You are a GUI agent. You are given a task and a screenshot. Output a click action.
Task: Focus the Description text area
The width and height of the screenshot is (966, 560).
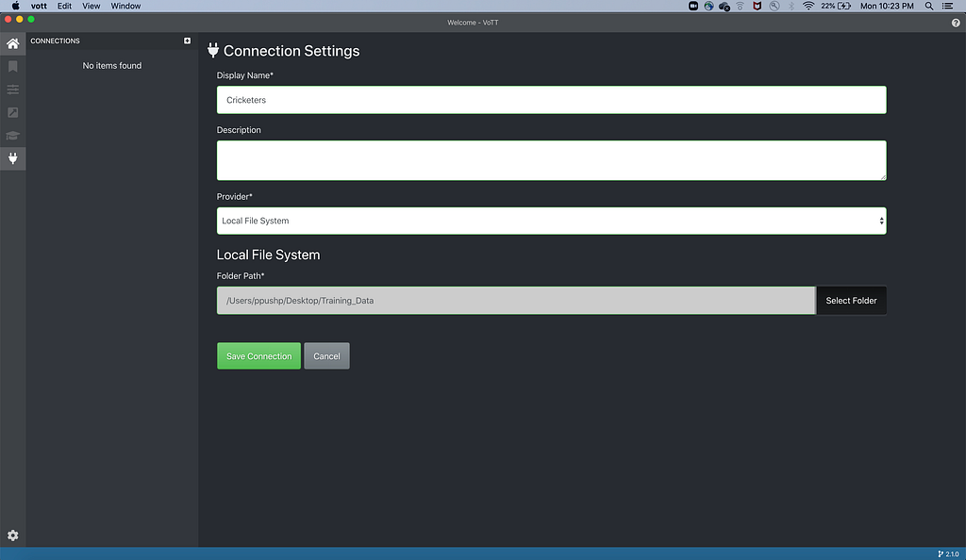pos(551,160)
